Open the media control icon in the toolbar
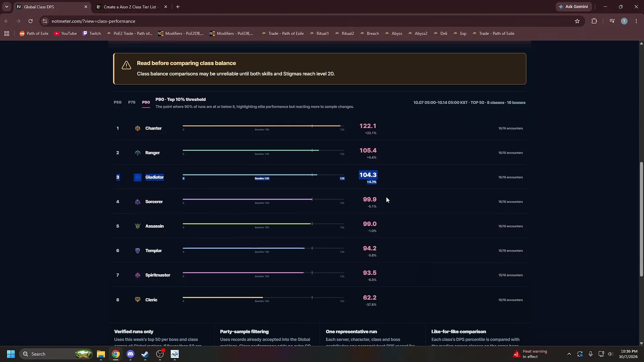644x362 pixels. [x=612, y=21]
